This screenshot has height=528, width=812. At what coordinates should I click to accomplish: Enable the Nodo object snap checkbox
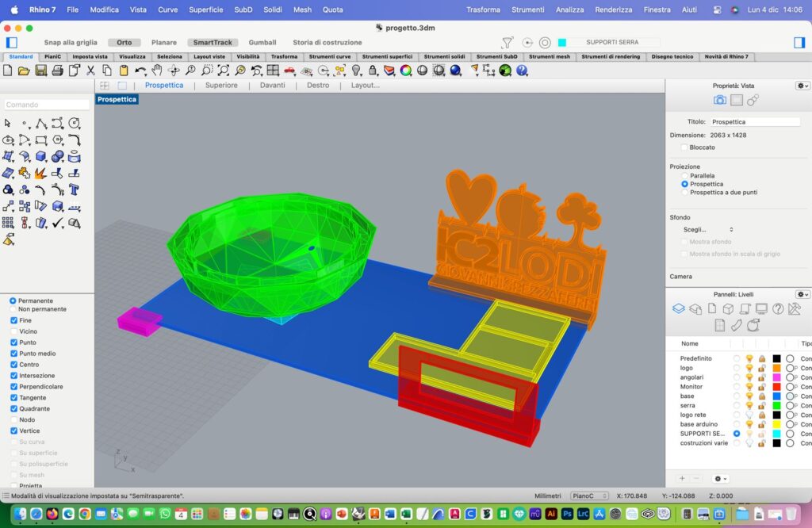14,419
